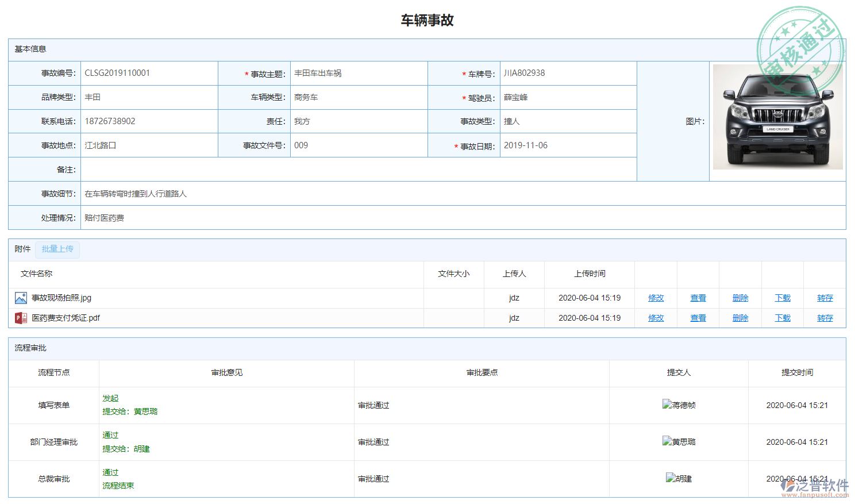Click the image file icon for 事故现场拍照.jpg
This screenshot has width=855, height=504.
coord(21,298)
